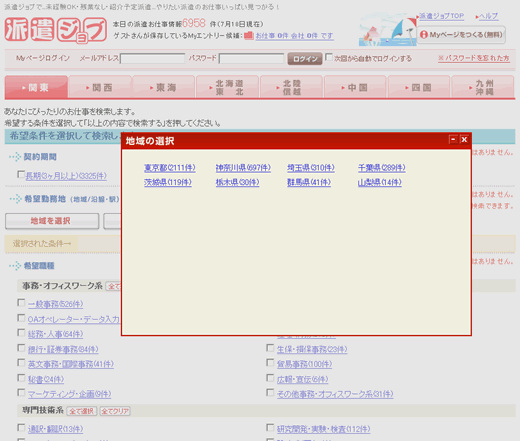Click the My entry folder icon
The height and width of the screenshot is (441, 520).
pos(249,35)
